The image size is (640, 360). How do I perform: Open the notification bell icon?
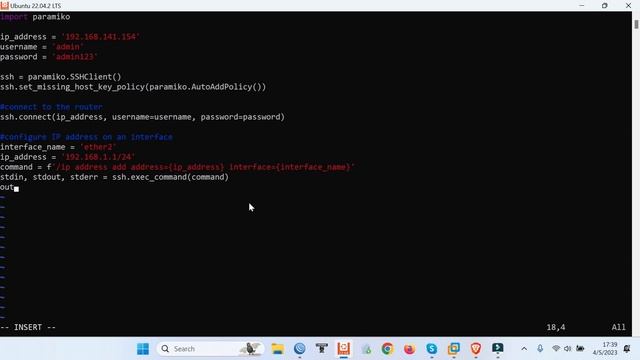coord(627,349)
